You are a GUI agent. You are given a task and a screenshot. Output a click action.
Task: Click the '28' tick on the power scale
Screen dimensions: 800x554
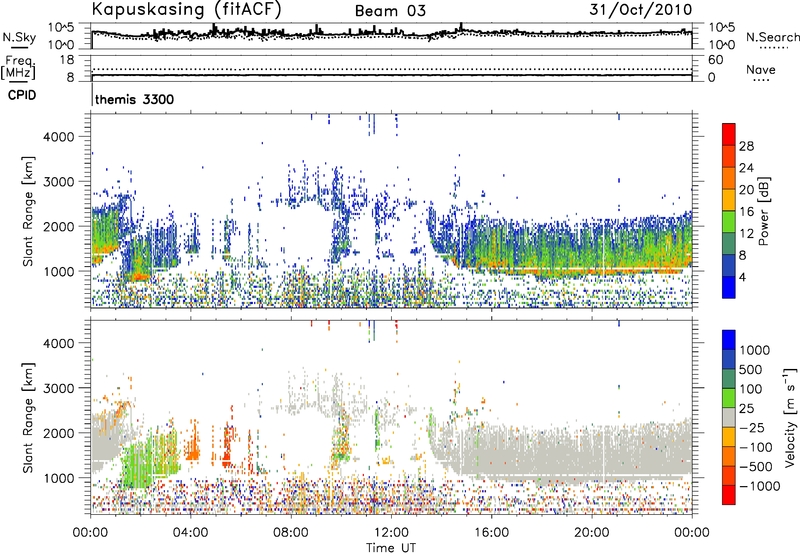(746, 146)
